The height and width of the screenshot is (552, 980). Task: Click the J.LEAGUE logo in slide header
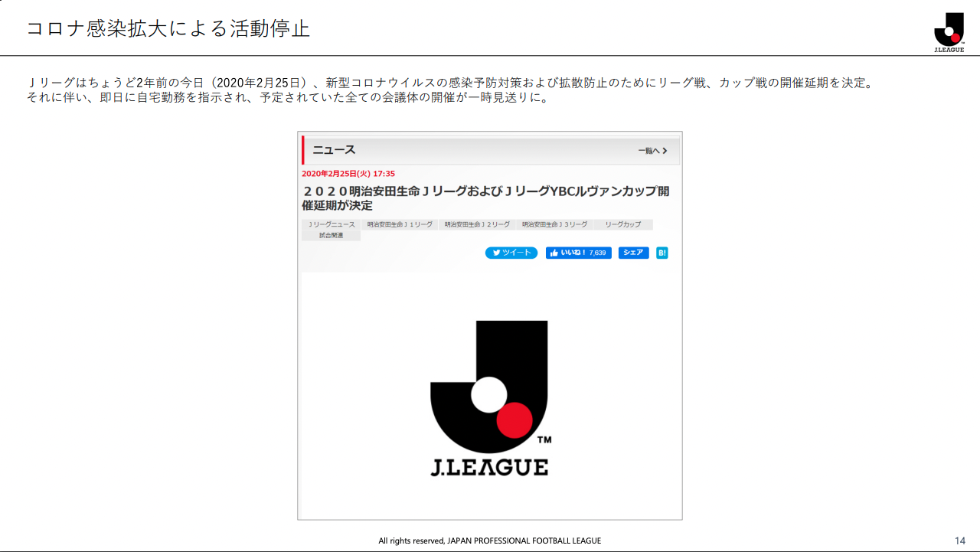tap(949, 32)
